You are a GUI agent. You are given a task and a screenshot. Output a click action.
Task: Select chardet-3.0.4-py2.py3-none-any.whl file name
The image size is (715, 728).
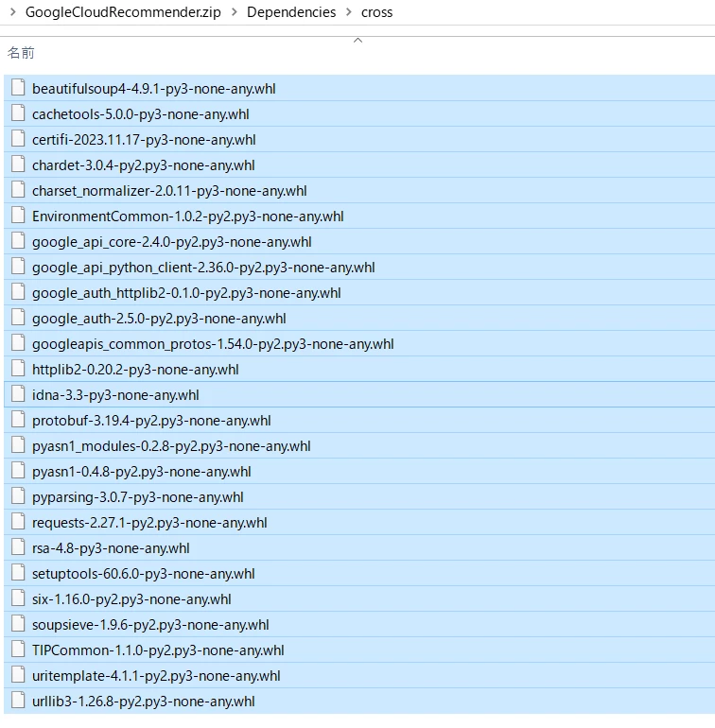pos(144,165)
